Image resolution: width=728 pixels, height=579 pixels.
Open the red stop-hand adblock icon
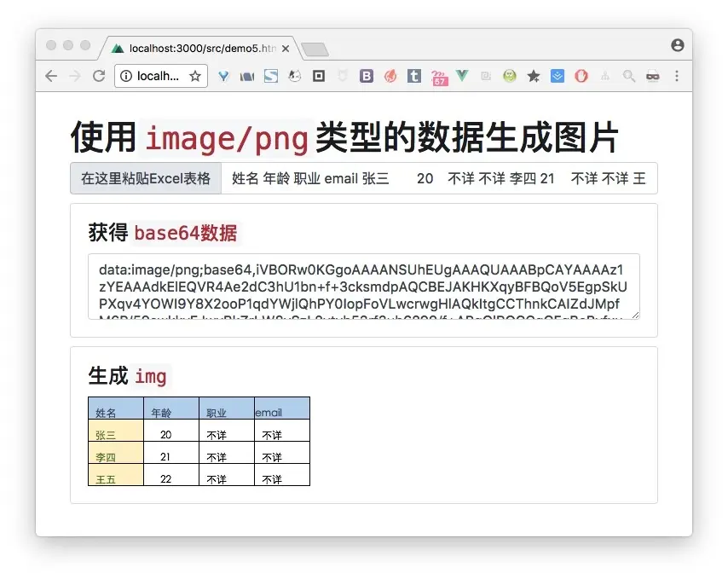point(581,76)
